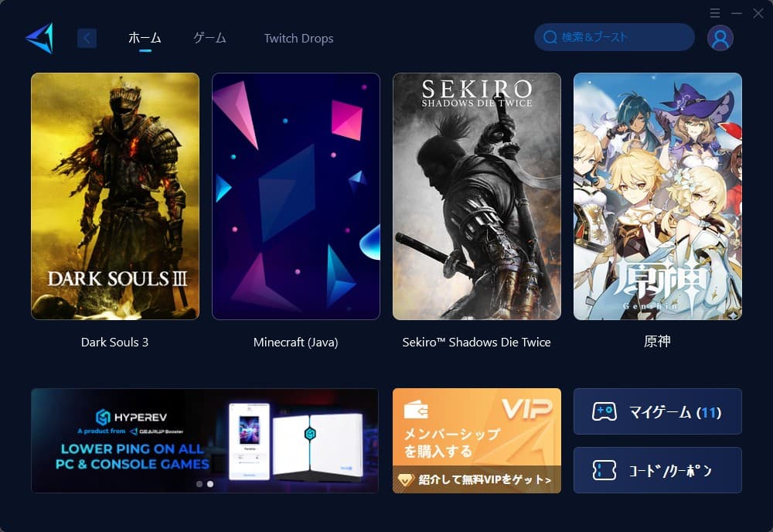Screen dimensions: 773x532
Task: Minimize the booster window
Action: [737, 13]
